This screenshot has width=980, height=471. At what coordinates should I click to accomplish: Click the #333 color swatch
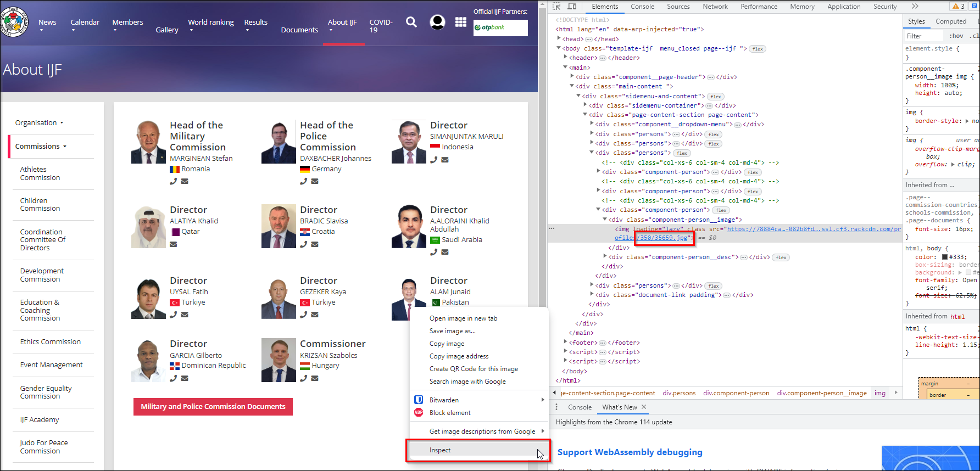tap(945, 257)
